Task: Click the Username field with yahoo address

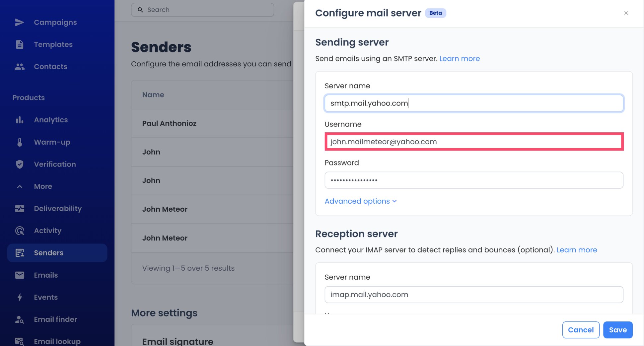Action: click(474, 142)
